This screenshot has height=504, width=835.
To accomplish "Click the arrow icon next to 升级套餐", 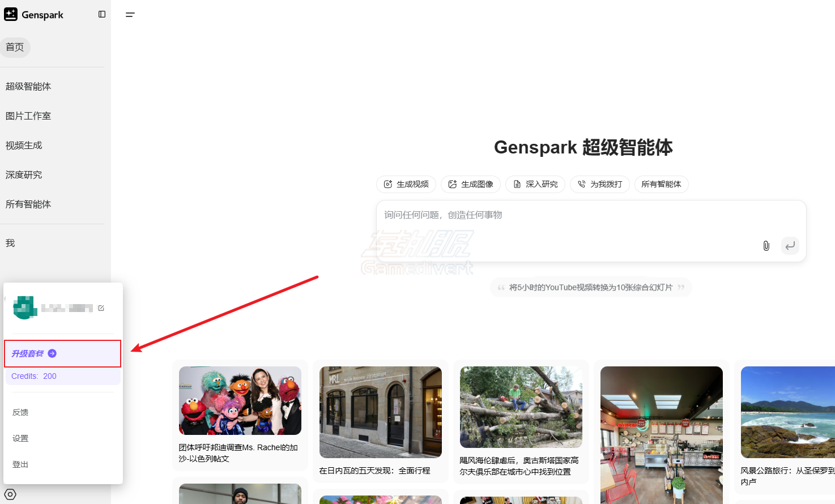I will (x=52, y=353).
